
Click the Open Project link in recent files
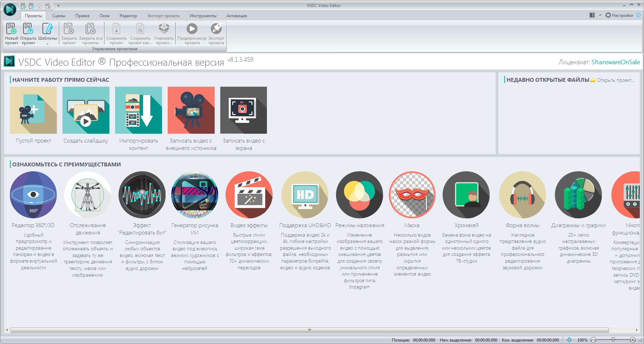click(x=616, y=80)
